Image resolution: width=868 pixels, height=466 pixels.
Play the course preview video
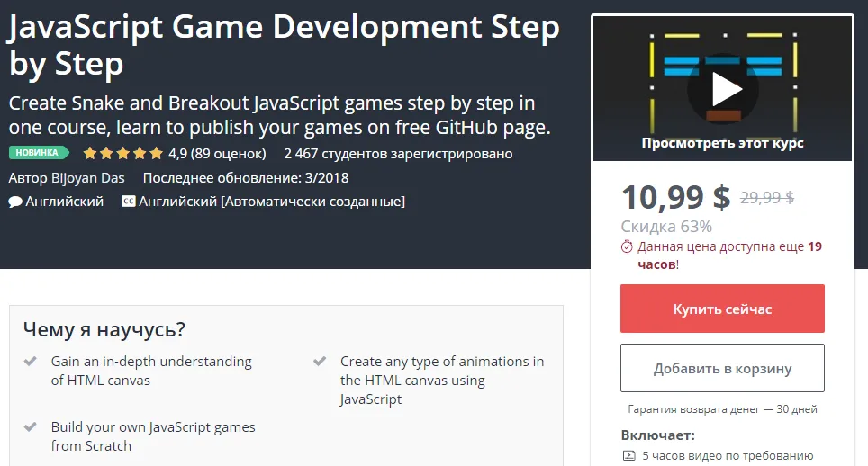coord(722,88)
